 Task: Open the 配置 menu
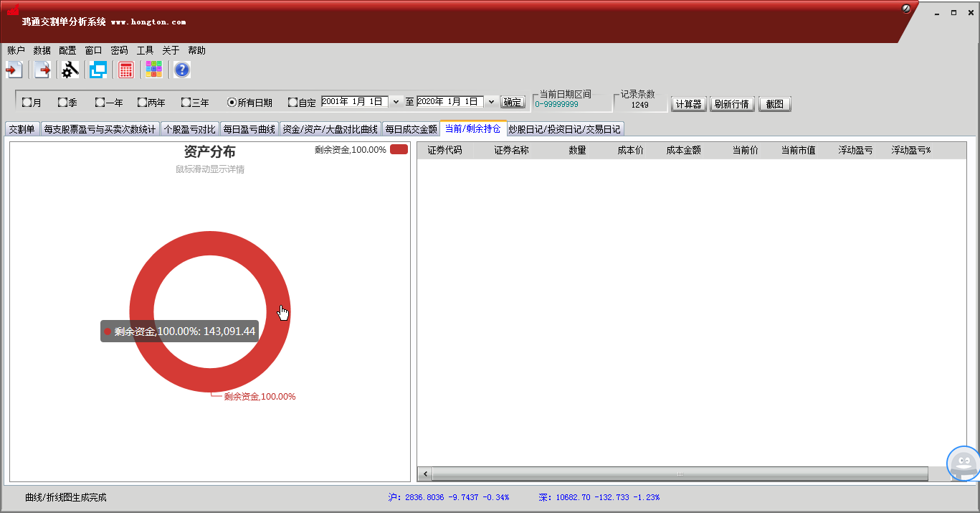(x=67, y=50)
